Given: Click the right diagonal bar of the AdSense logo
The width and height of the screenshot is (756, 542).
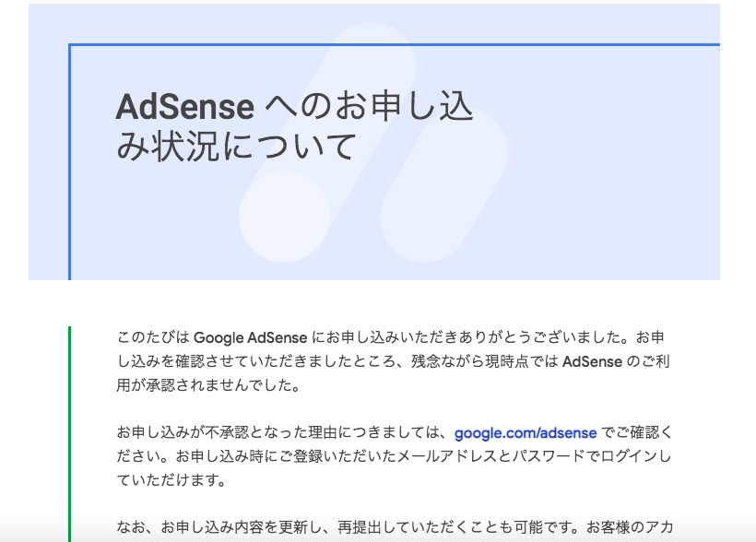Looking at the screenshot, I should click(x=443, y=185).
